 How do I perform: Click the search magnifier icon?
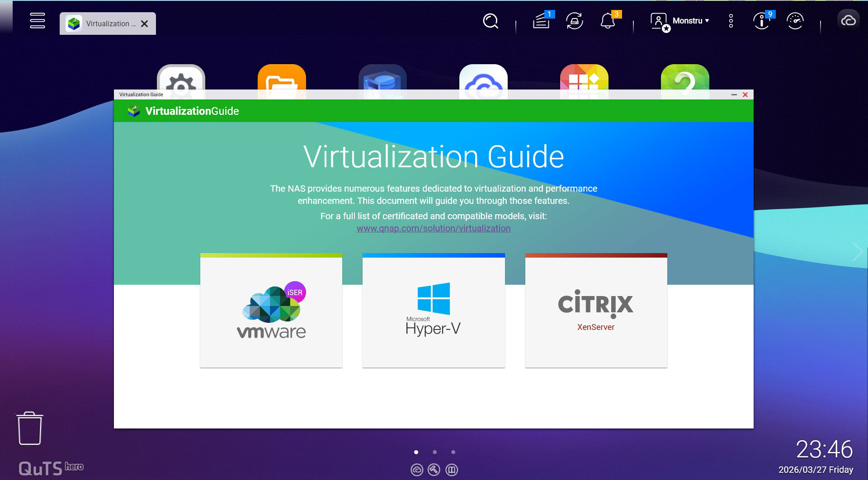pos(490,21)
